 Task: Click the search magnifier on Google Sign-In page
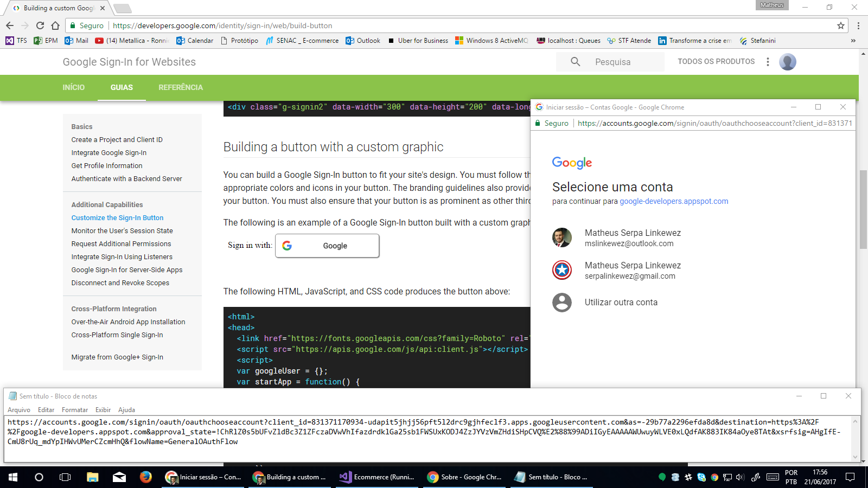pos(575,62)
